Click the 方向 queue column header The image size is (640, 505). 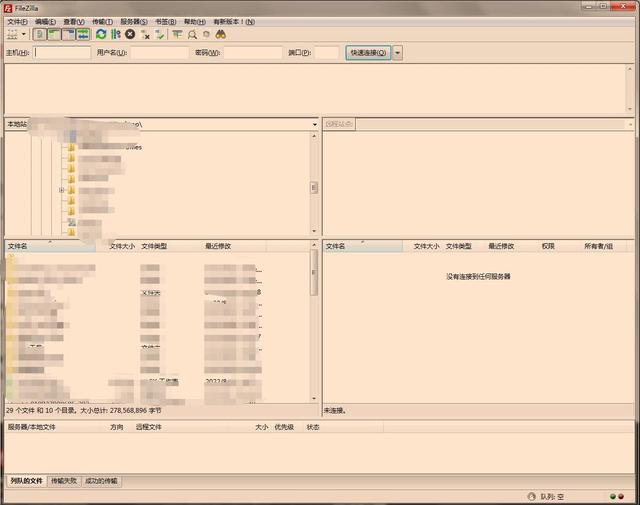(117, 427)
